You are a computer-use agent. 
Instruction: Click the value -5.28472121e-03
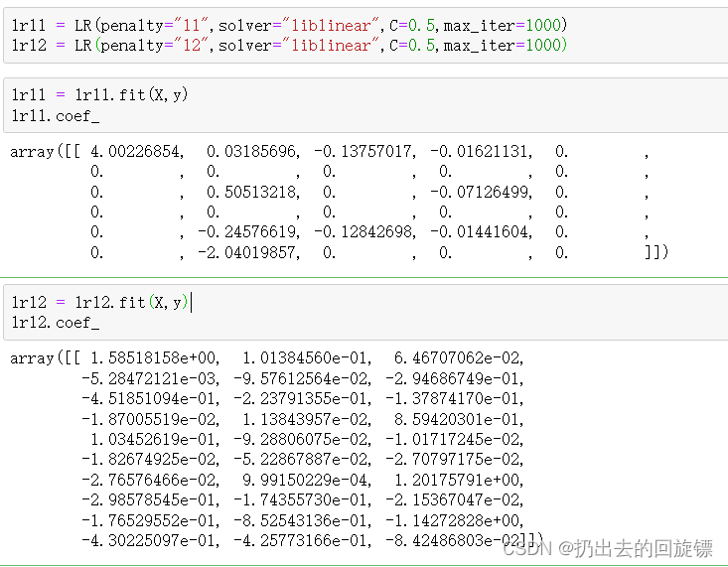[149, 379]
